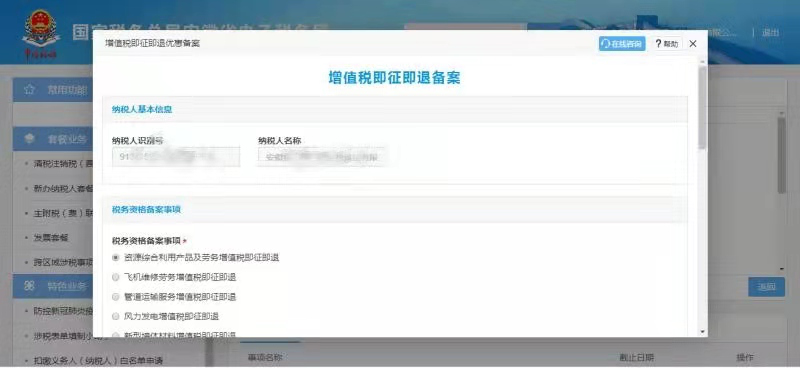
Task: Select 资源综合利用产品及劳务增值税即征即退 radio
Action: tap(115, 258)
